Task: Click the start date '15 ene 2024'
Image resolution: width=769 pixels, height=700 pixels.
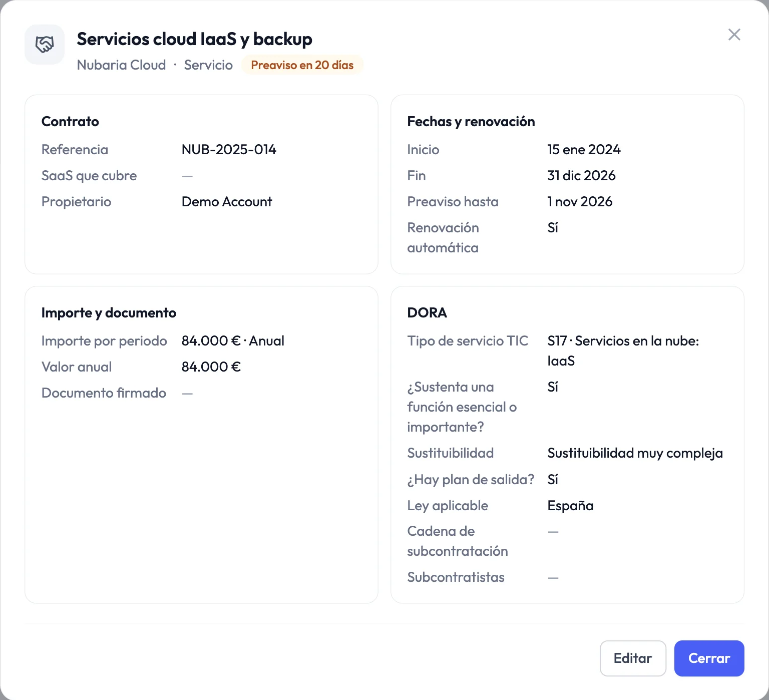Action: pos(584,150)
